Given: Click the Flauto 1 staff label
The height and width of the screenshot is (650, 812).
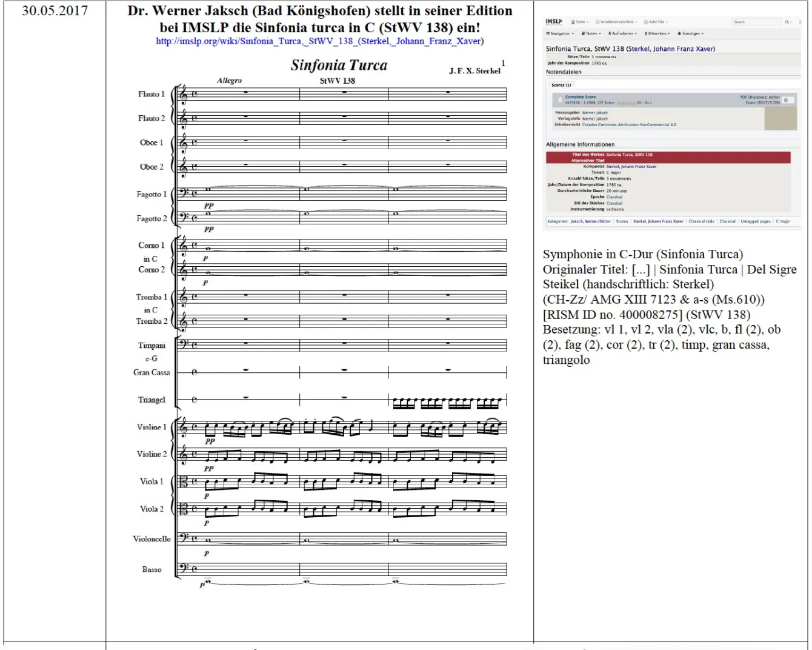Looking at the screenshot, I should pos(151,94).
